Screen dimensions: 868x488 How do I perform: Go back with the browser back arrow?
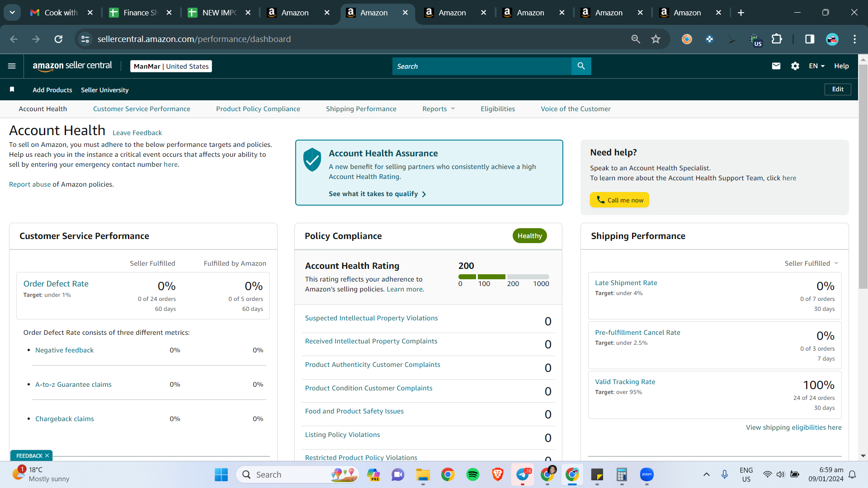(14, 39)
